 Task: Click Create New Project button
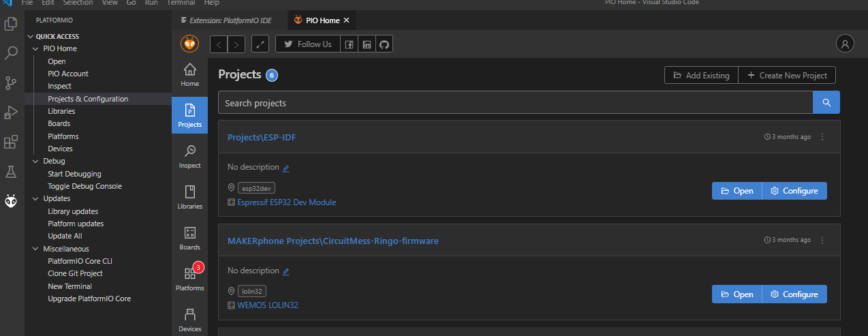point(787,75)
